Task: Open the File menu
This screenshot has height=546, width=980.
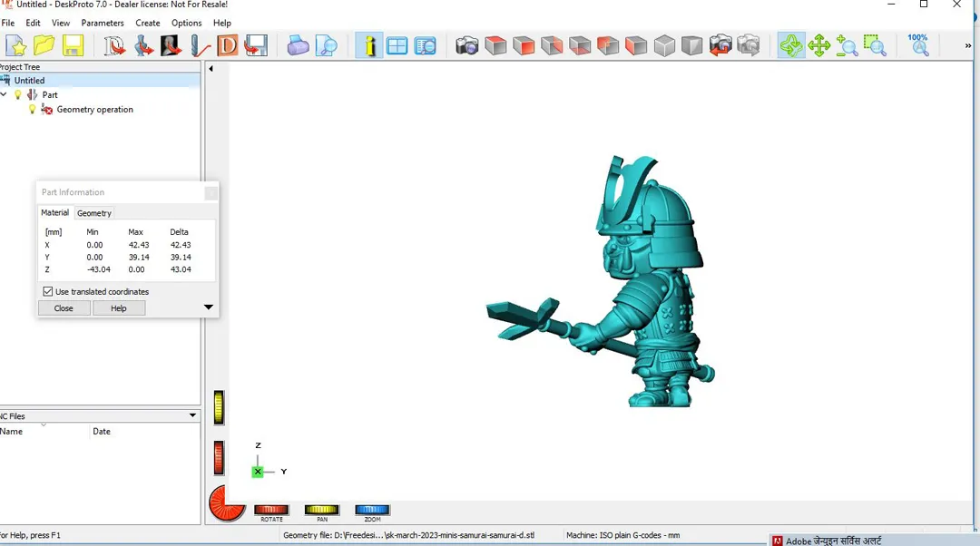Action: click(8, 23)
